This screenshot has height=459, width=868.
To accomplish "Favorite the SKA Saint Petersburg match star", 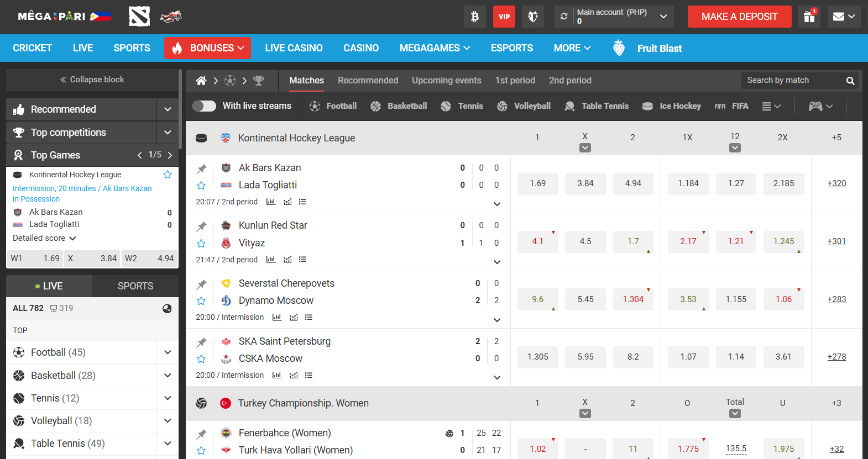I will pos(201,359).
